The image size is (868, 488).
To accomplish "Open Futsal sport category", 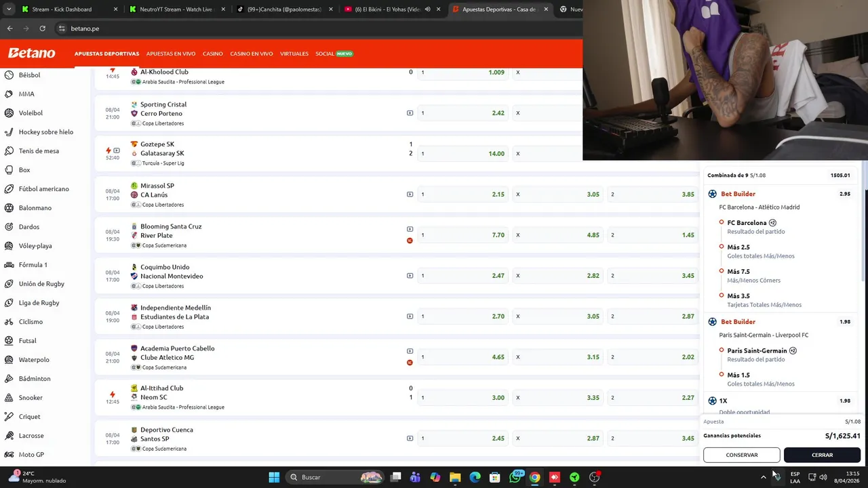I will point(27,341).
